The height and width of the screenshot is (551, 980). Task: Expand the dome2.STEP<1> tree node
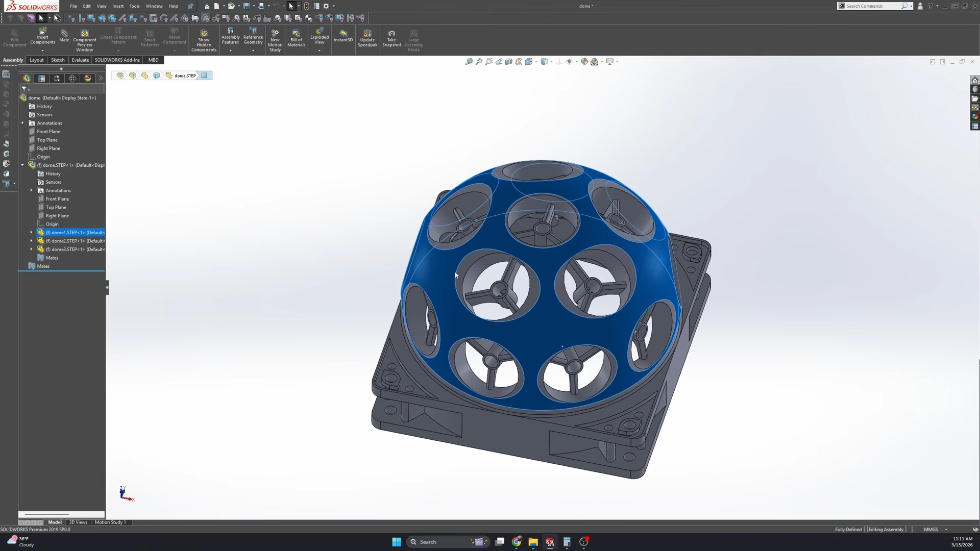pyautogui.click(x=31, y=241)
